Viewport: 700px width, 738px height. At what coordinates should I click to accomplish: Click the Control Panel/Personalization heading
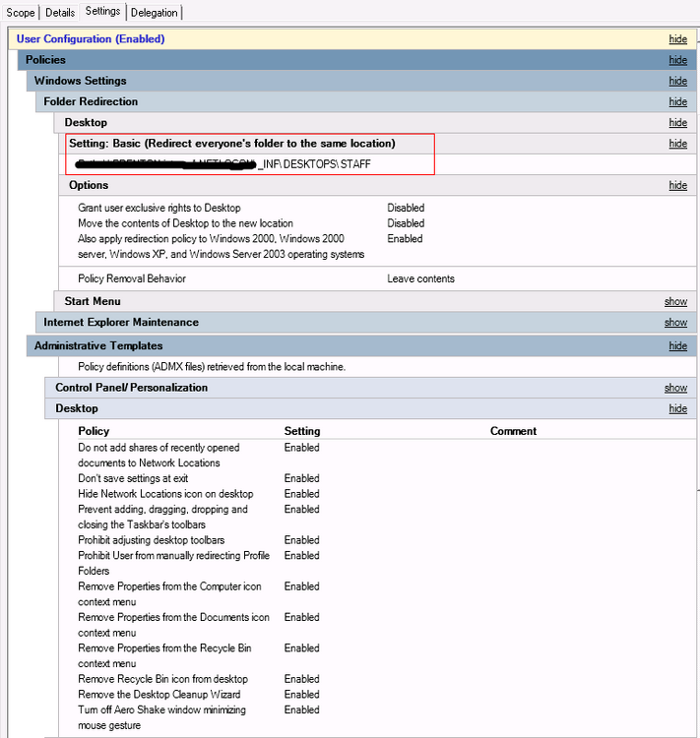pos(131,388)
